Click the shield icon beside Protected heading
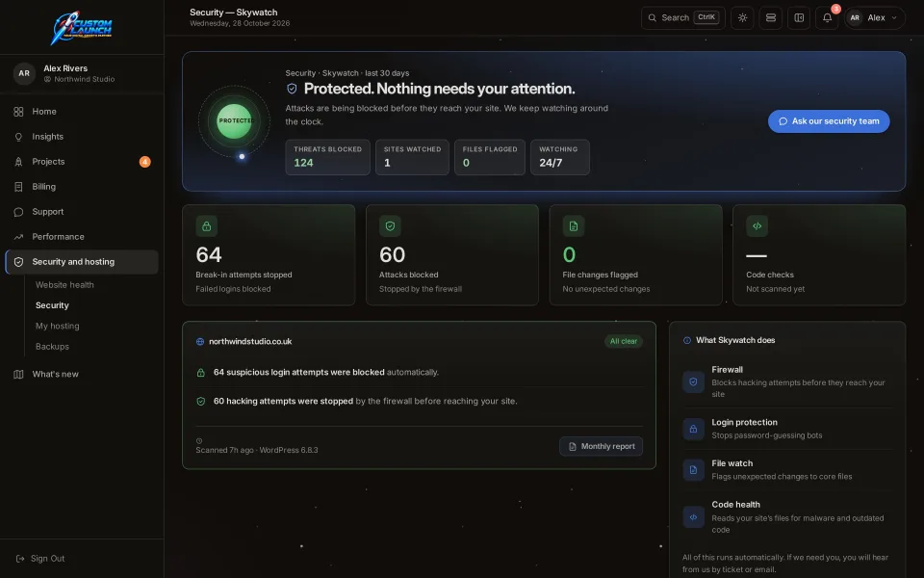Screen dimensions: 924x578 click(292, 89)
